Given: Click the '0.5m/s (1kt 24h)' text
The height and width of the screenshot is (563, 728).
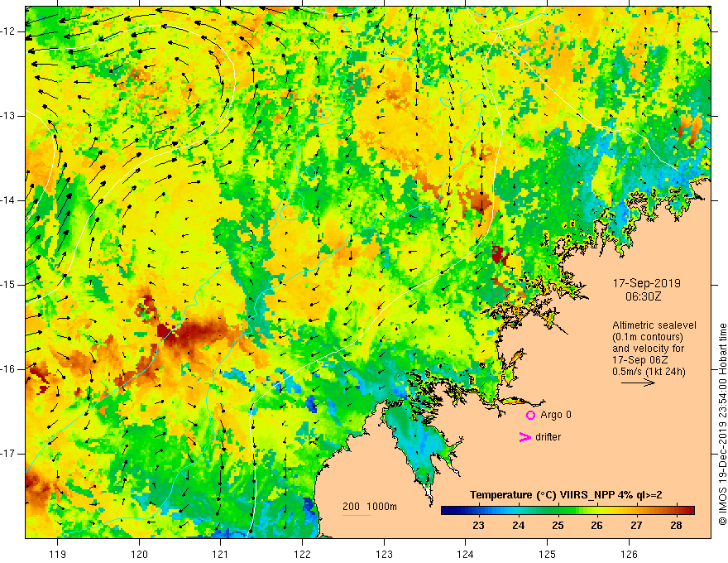Looking at the screenshot, I should click(649, 371).
